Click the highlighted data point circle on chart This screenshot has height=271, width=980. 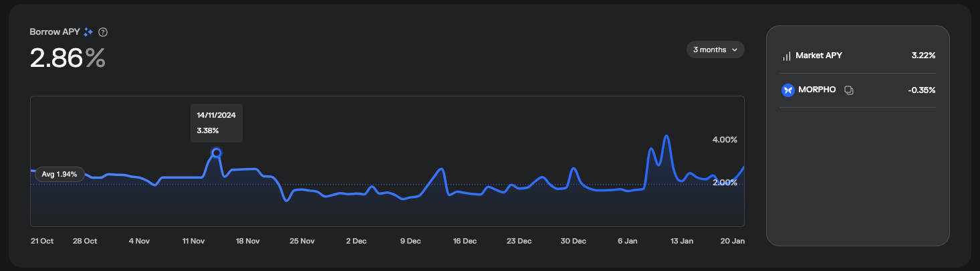click(x=216, y=153)
